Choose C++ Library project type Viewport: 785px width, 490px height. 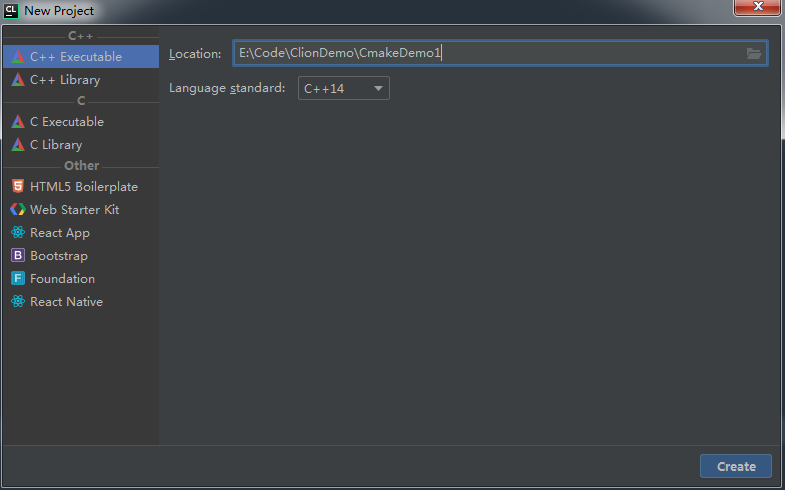pyautogui.click(x=81, y=80)
